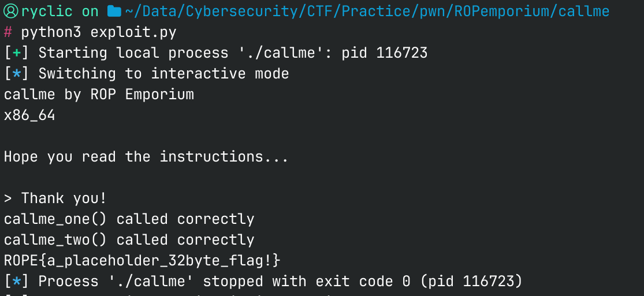This screenshot has height=296, width=644.
Task: Click the username ryclic in the prompt
Action: (x=47, y=11)
